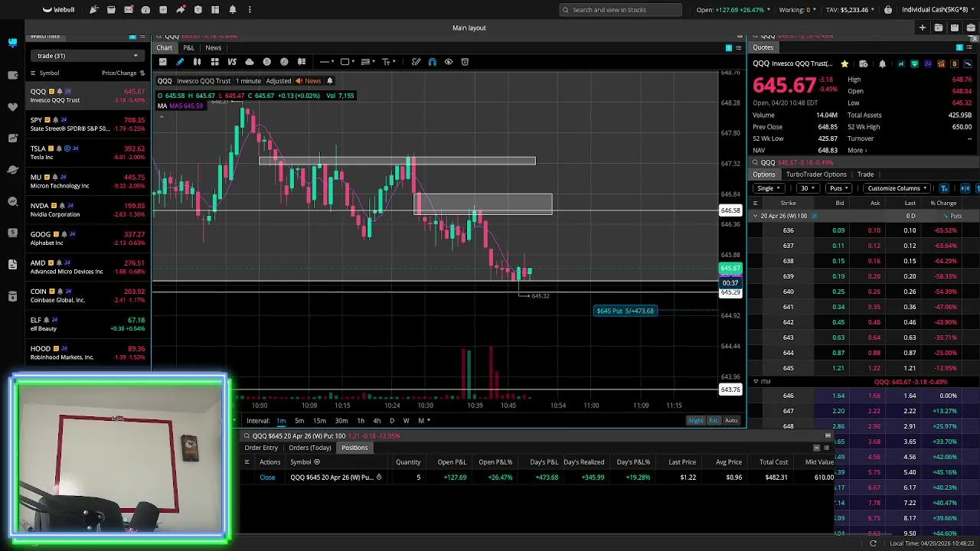Open the TurboTrader Options tab
This screenshot has width=980, height=551.
click(x=816, y=174)
